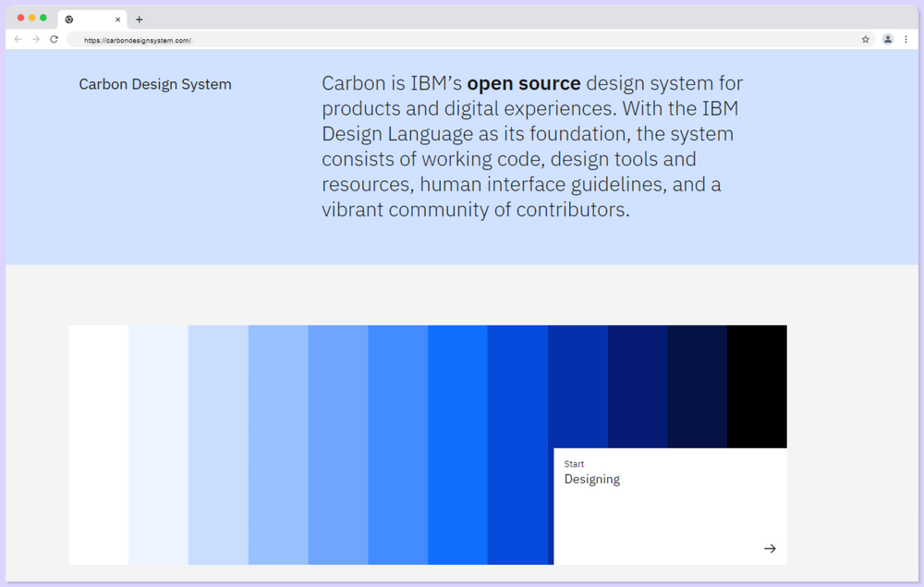Click the browser profile avatar icon

[888, 40]
